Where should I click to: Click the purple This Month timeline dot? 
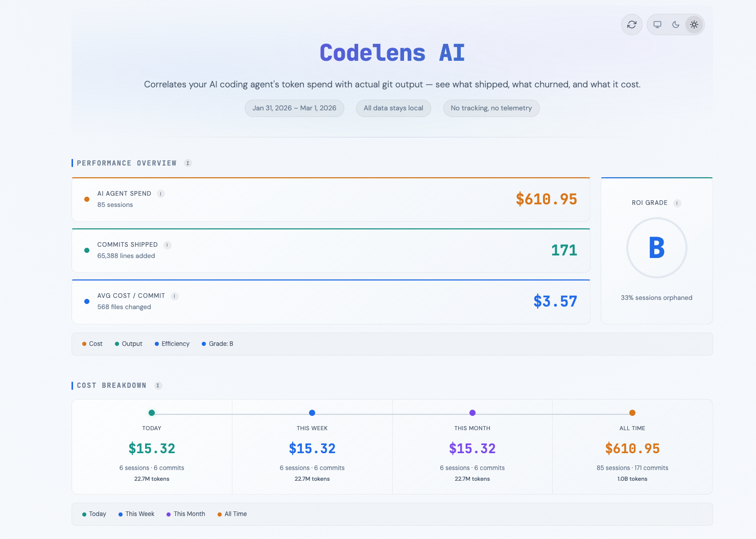click(x=472, y=412)
